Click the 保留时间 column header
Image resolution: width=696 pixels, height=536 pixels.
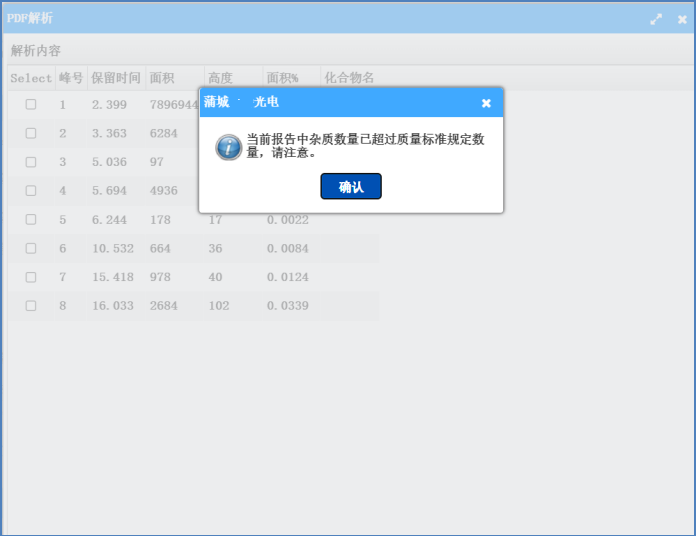point(115,78)
